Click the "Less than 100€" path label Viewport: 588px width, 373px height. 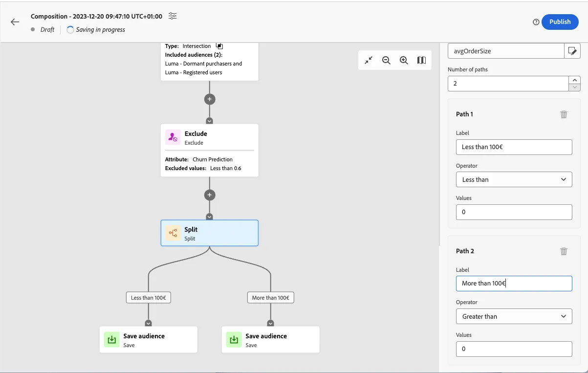[x=149, y=298]
